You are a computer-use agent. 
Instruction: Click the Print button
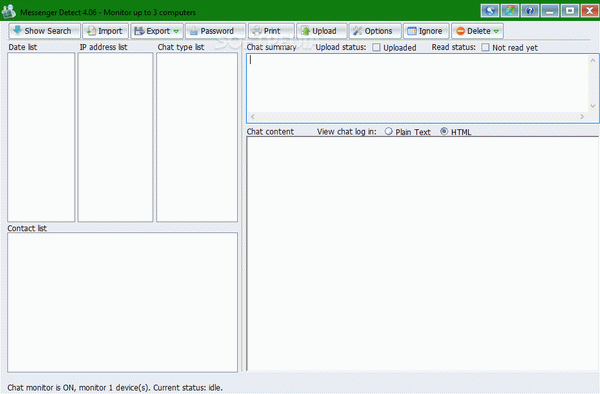tap(271, 31)
